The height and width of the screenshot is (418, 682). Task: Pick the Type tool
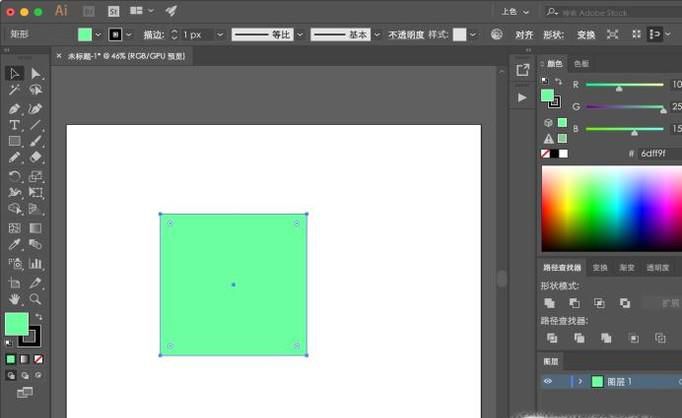tap(15, 125)
